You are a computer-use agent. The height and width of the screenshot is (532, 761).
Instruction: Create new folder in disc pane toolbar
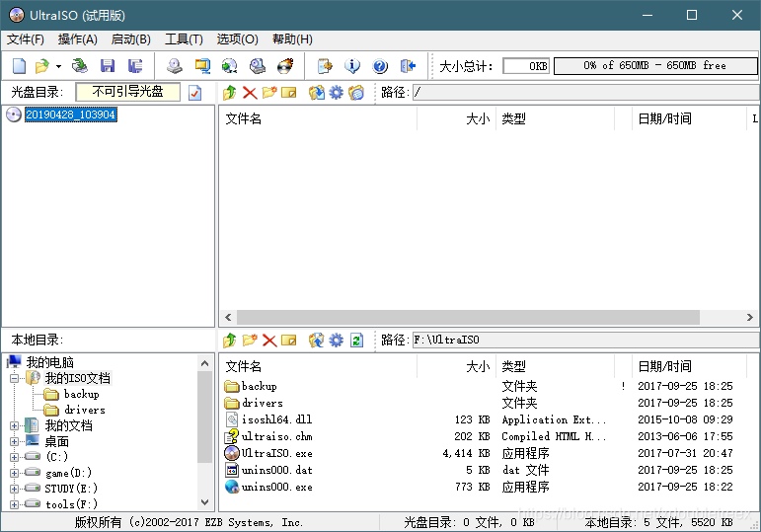point(269,92)
